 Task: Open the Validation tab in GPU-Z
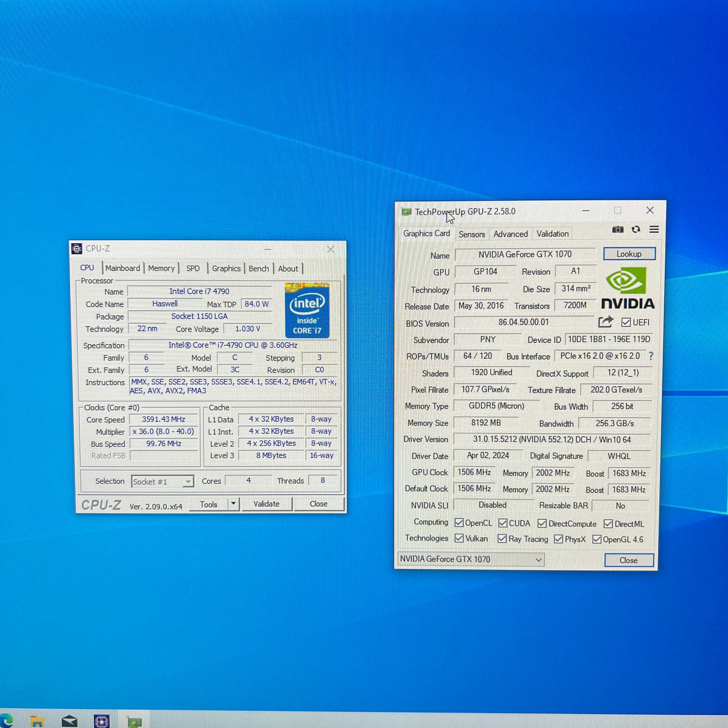552,234
